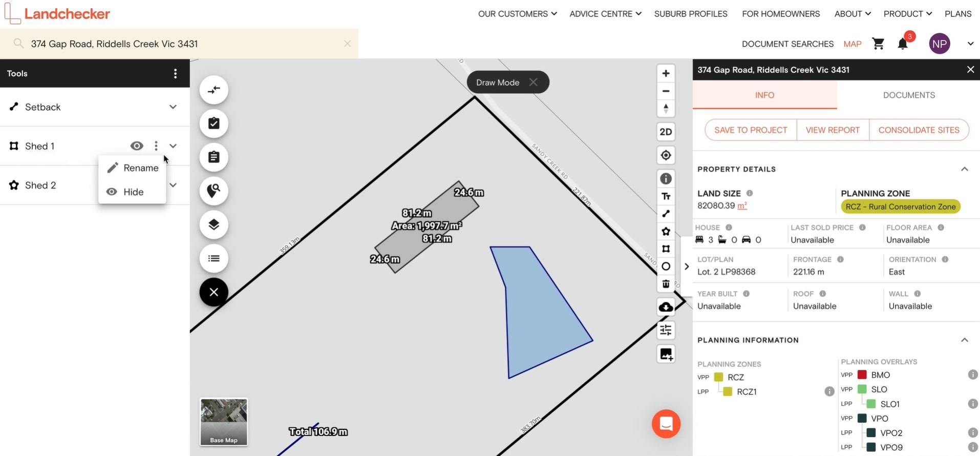Click the map info icon
This screenshot has width=980, height=456.
click(x=666, y=179)
